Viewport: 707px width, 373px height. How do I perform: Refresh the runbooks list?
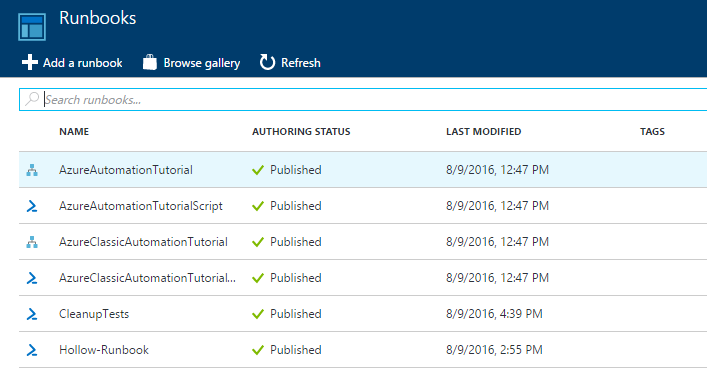tap(290, 63)
